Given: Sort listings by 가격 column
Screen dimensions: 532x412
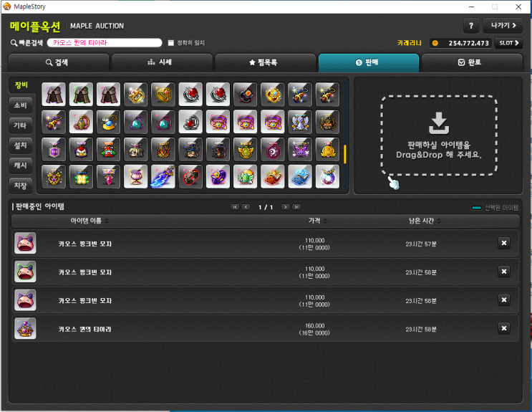Looking at the screenshot, I should [x=318, y=221].
